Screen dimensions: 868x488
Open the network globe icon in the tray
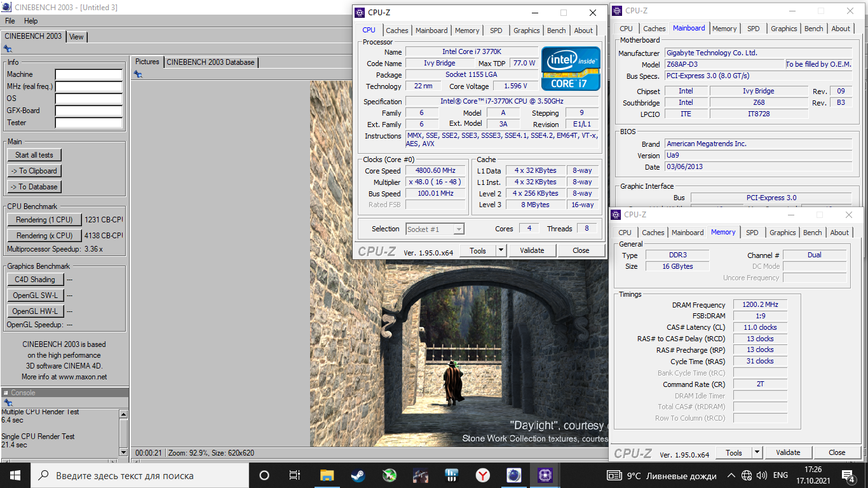(x=747, y=475)
